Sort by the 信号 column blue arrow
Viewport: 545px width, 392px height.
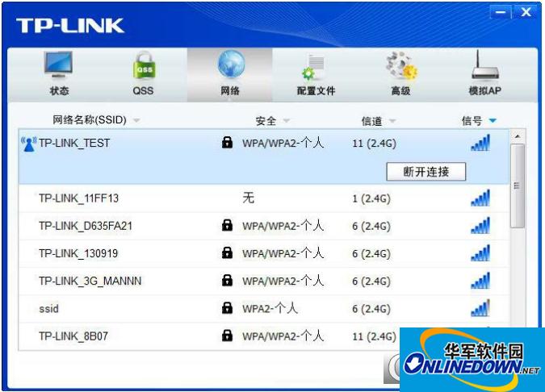(493, 120)
